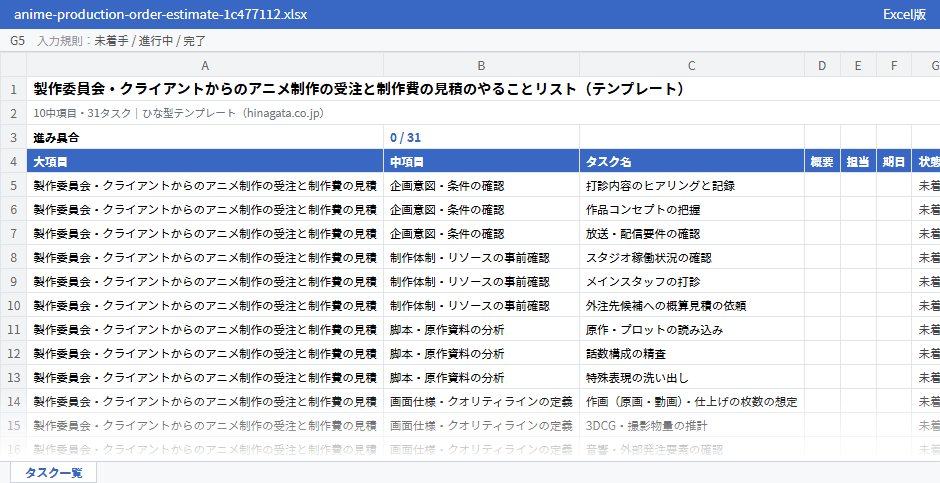Click the 大項目 cell in row 9
This screenshot has width=940, height=483.
point(205,281)
